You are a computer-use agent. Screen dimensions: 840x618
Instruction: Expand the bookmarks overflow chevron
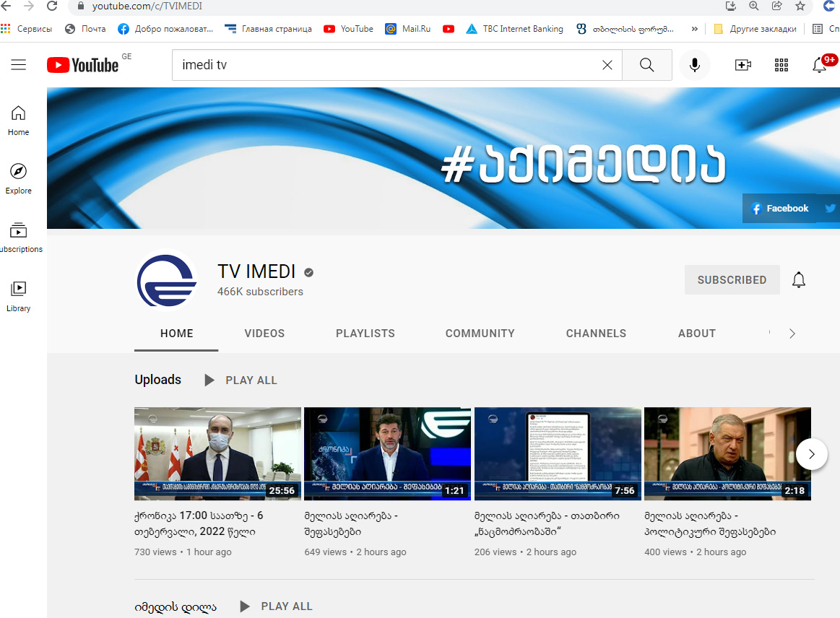[694, 29]
